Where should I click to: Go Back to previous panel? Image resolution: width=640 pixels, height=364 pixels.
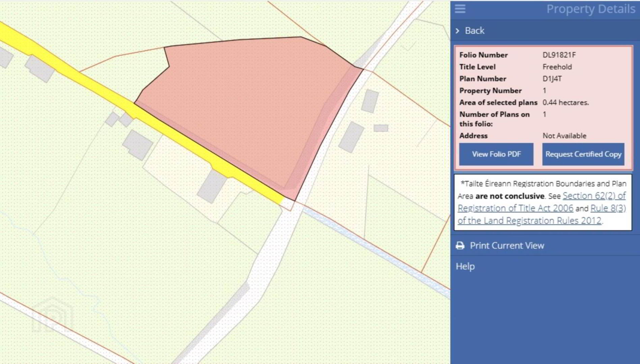[x=474, y=31]
